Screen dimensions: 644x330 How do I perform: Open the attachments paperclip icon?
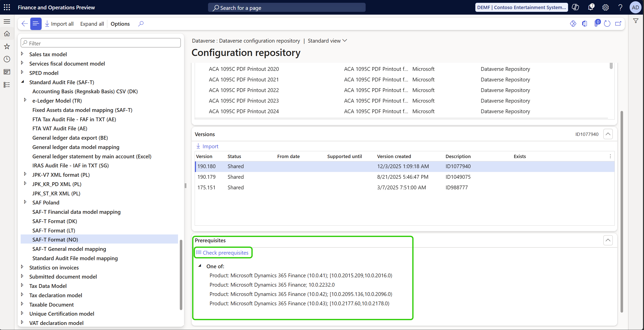pos(597,23)
